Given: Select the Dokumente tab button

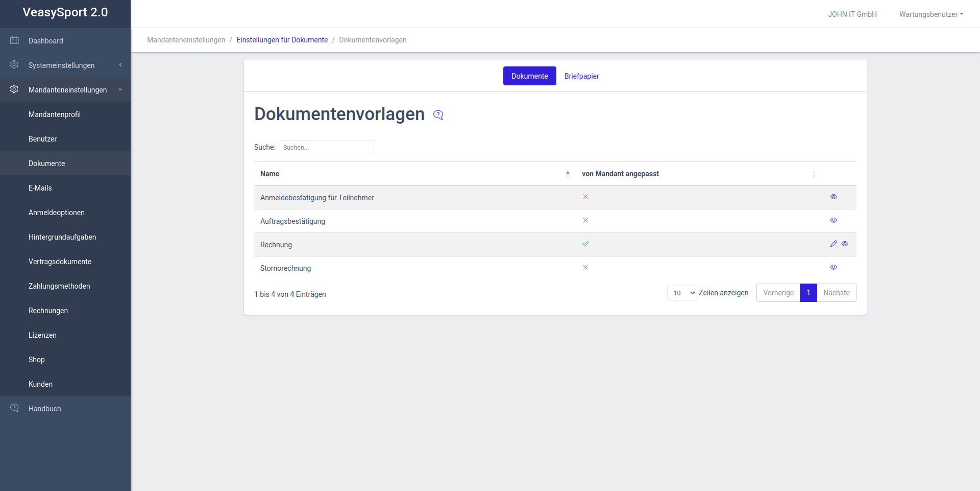Looking at the screenshot, I should click(529, 76).
